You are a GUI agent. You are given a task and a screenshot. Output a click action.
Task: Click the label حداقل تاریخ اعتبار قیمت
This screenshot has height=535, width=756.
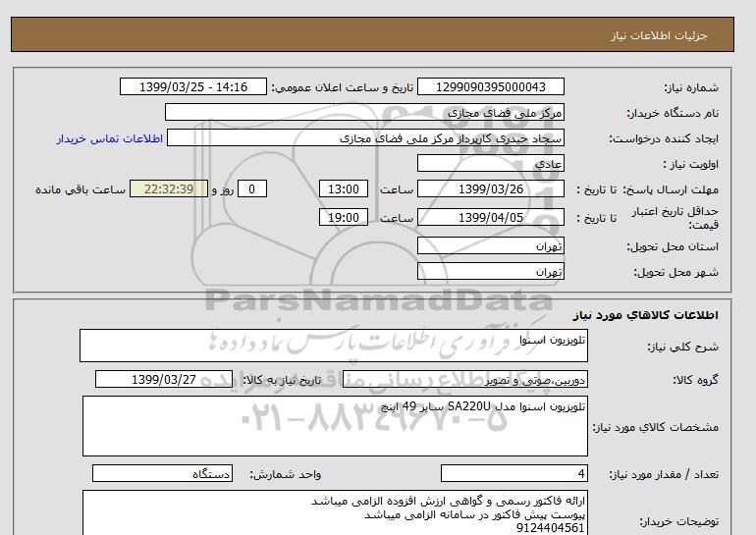pyautogui.click(x=675, y=218)
